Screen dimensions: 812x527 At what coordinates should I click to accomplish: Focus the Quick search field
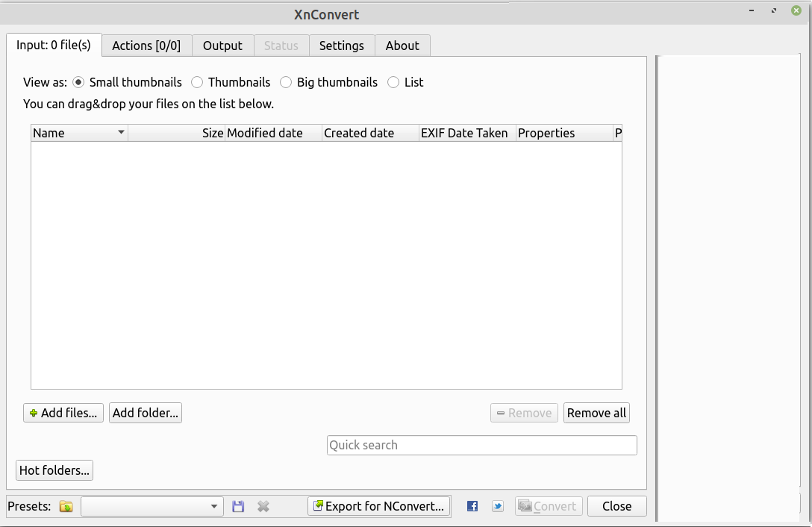pyautogui.click(x=481, y=445)
